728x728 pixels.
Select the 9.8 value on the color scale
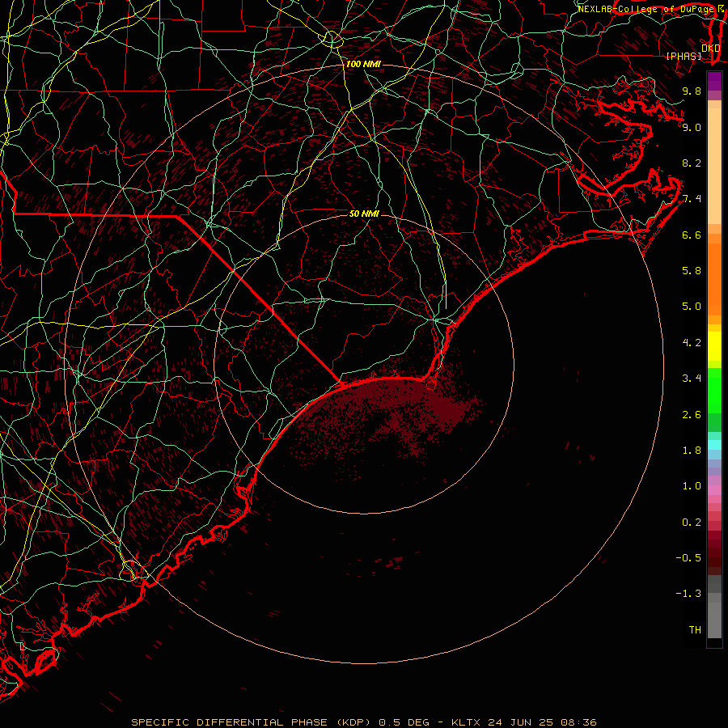tap(692, 91)
